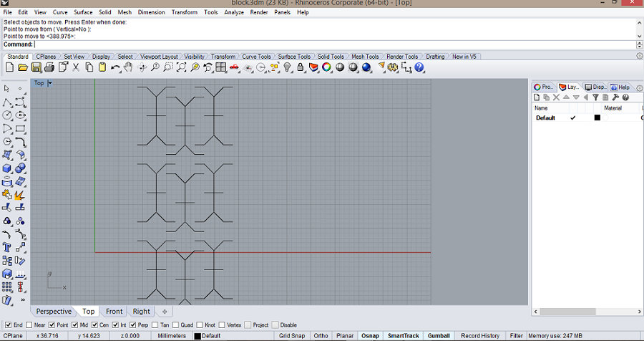Click the red car icon

pyautogui.click(x=234, y=67)
